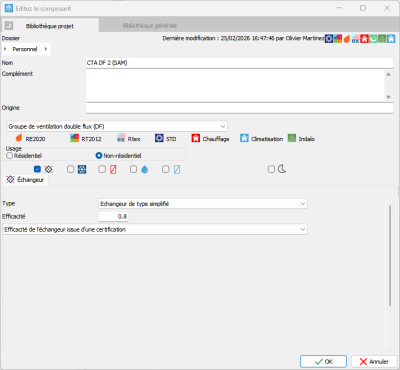This screenshot has height=370, width=400.
Task: Select the Échangeur tab
Action: [x=26, y=180]
